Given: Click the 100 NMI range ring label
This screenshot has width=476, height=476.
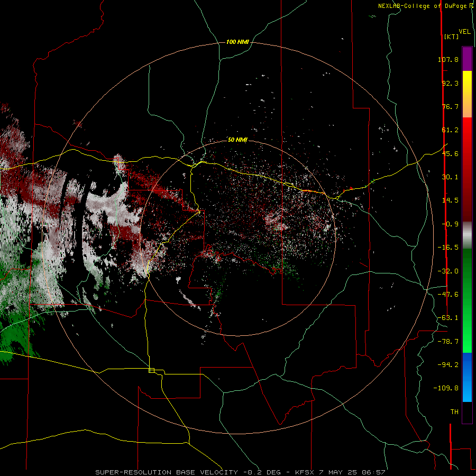Looking at the screenshot, I should pyautogui.click(x=237, y=42).
